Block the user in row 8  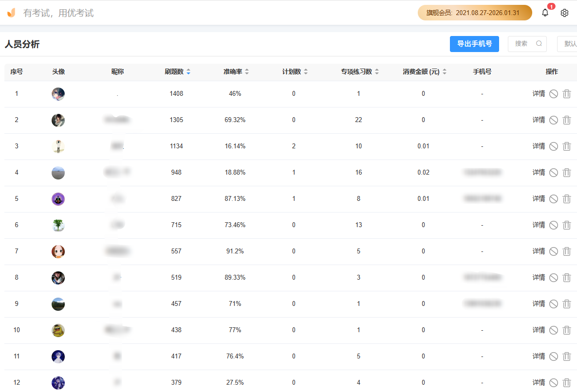[554, 278]
